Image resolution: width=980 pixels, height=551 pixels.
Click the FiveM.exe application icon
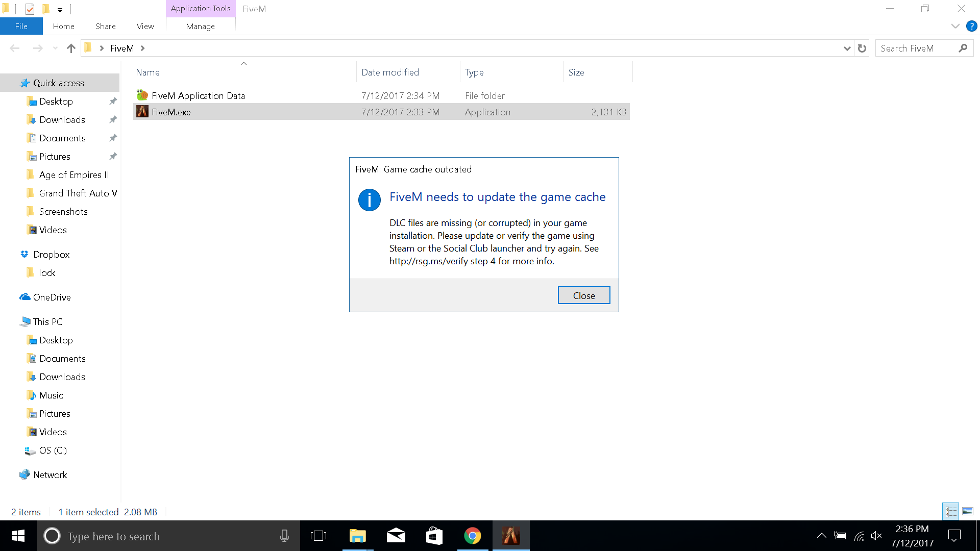[x=142, y=112]
